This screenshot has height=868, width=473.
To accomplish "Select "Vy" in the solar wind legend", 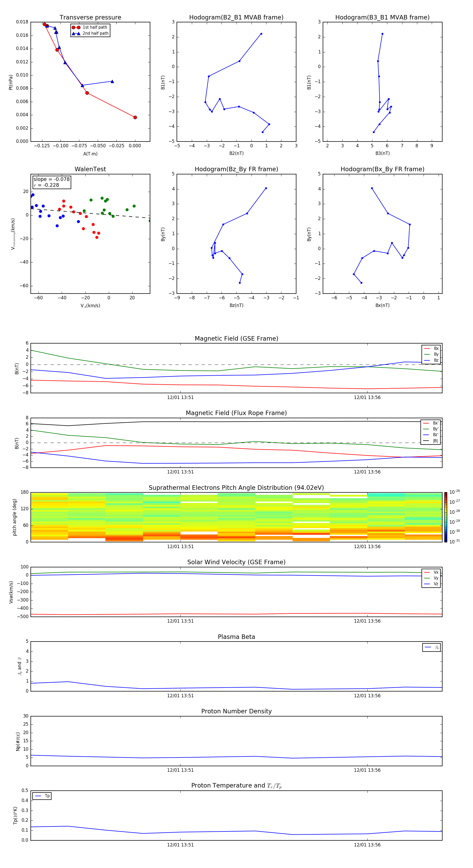I will click(431, 578).
